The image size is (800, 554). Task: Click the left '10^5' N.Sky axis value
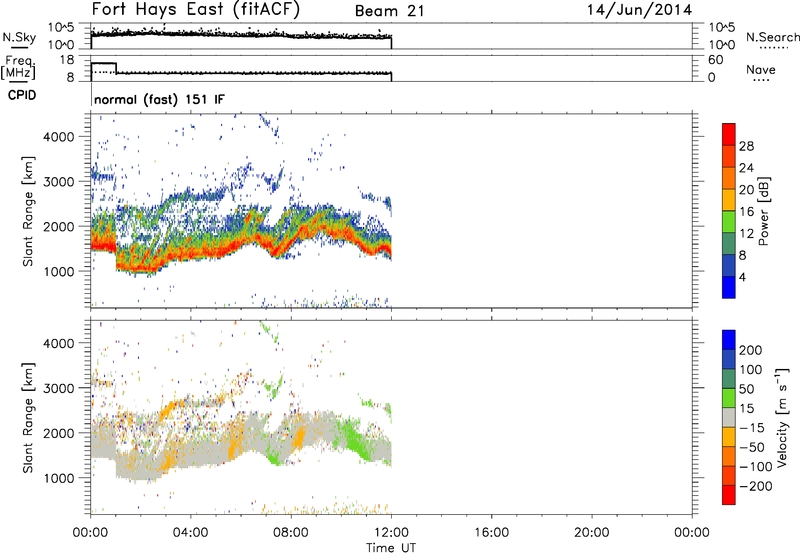[61, 28]
